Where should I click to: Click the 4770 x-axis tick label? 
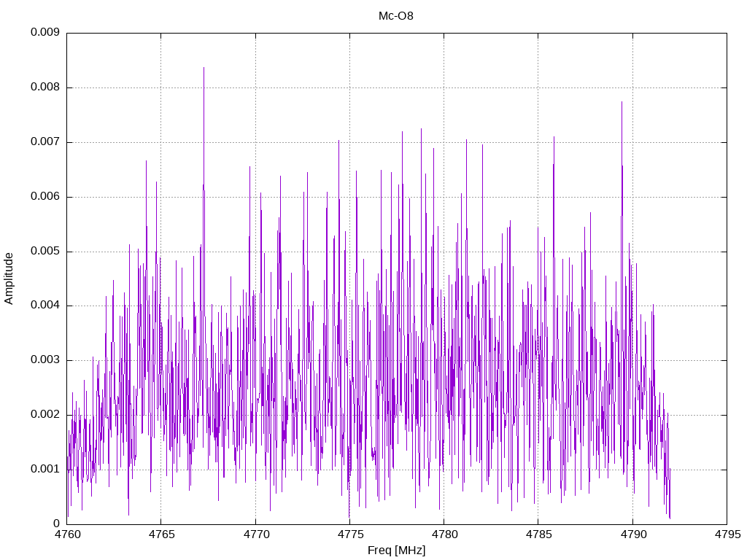point(256,534)
